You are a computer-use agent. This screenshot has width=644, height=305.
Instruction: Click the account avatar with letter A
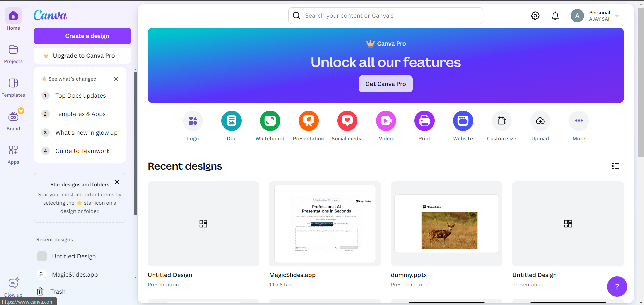click(x=577, y=16)
